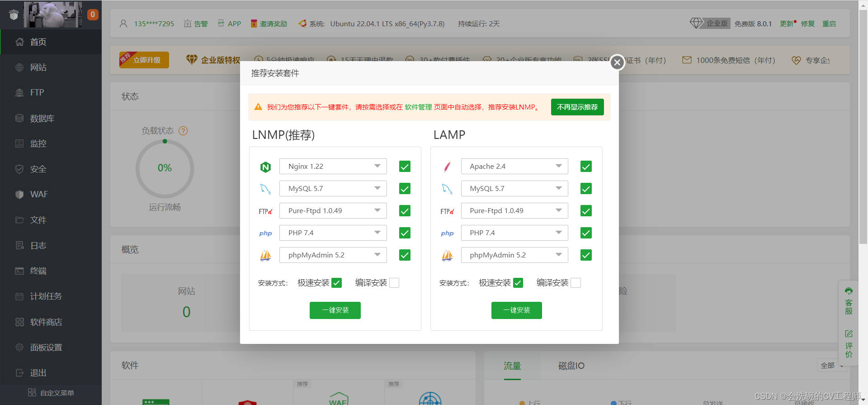This screenshot has width=868, height=405.
Task: Click the Nginx logo icon in LNMP
Action: click(x=266, y=167)
